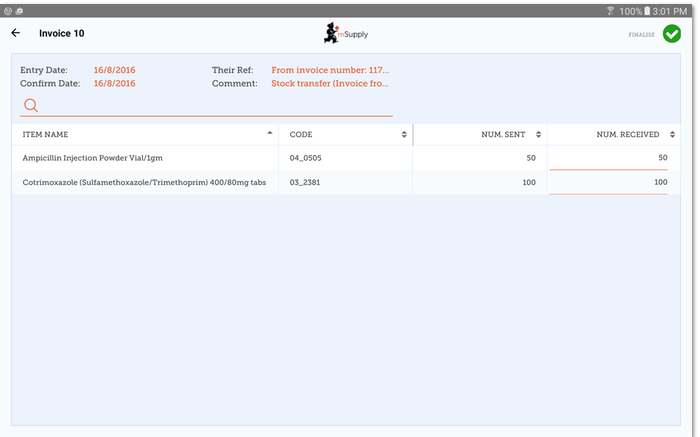This screenshot has height=437, width=700.
Task: Sort by Item Name column arrow
Action: [269, 134]
